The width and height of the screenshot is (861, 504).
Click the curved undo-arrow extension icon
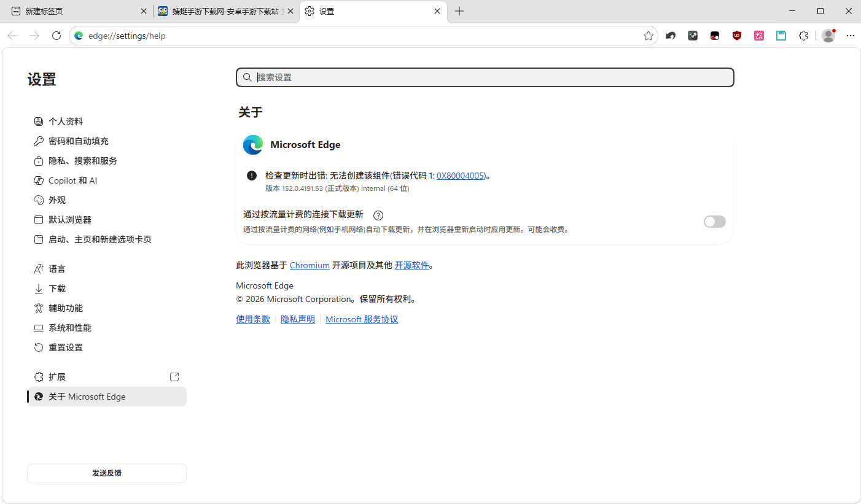point(671,36)
